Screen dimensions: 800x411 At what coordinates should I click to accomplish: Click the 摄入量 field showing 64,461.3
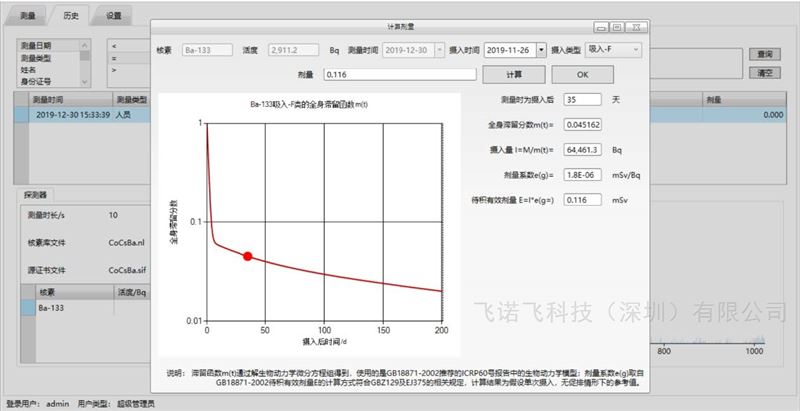(582, 150)
